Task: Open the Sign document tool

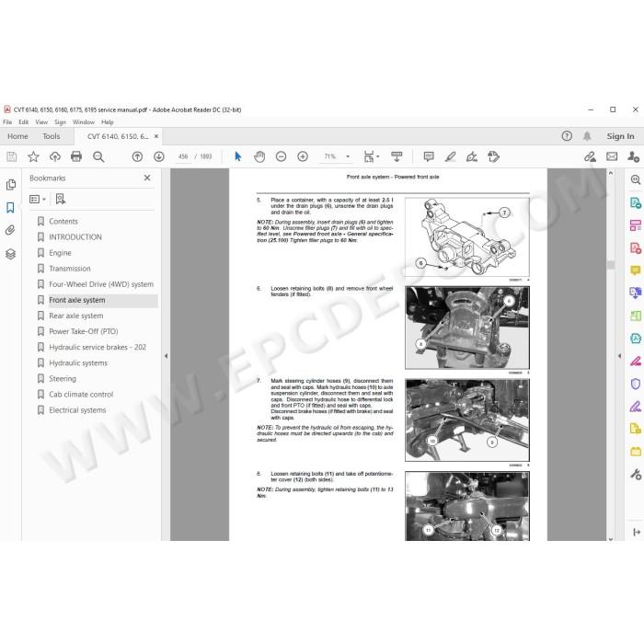Action: [x=472, y=156]
